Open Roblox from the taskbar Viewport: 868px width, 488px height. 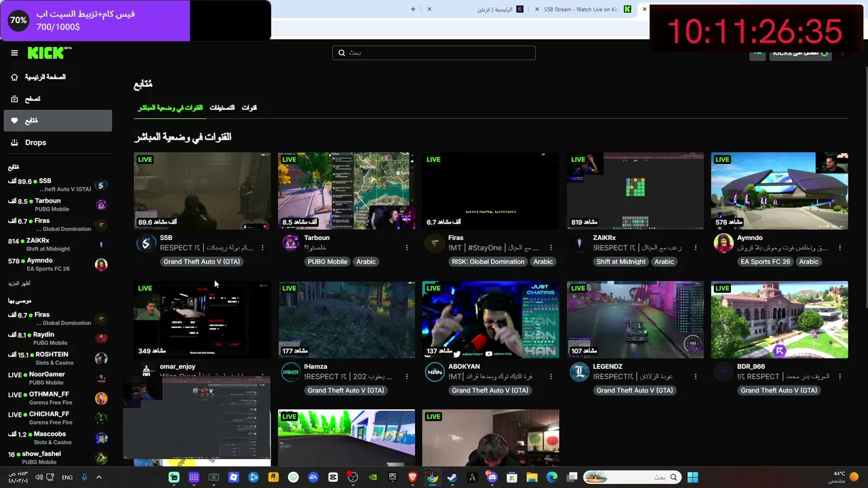click(233, 477)
